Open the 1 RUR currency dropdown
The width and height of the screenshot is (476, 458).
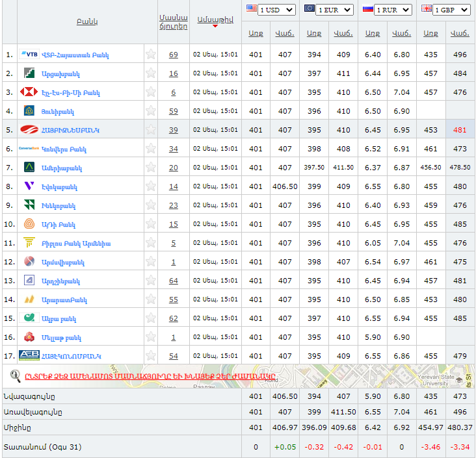(393, 10)
